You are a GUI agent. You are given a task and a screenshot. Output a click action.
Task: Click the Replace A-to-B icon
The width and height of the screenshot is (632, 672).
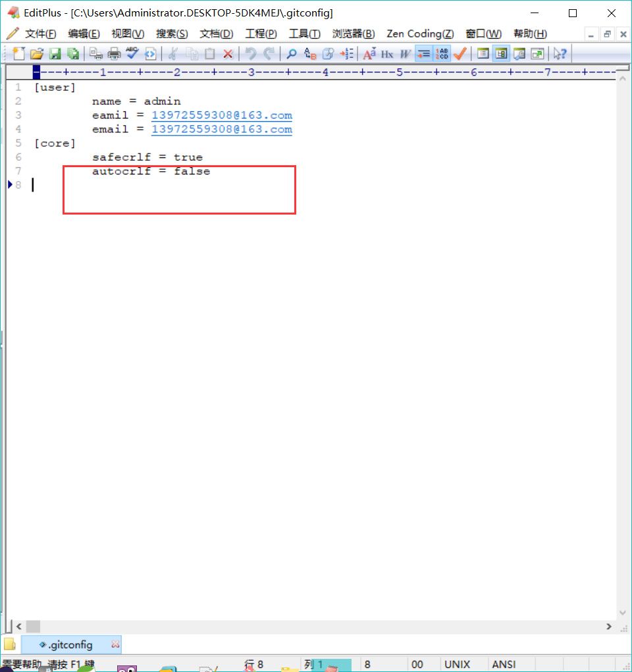point(310,53)
